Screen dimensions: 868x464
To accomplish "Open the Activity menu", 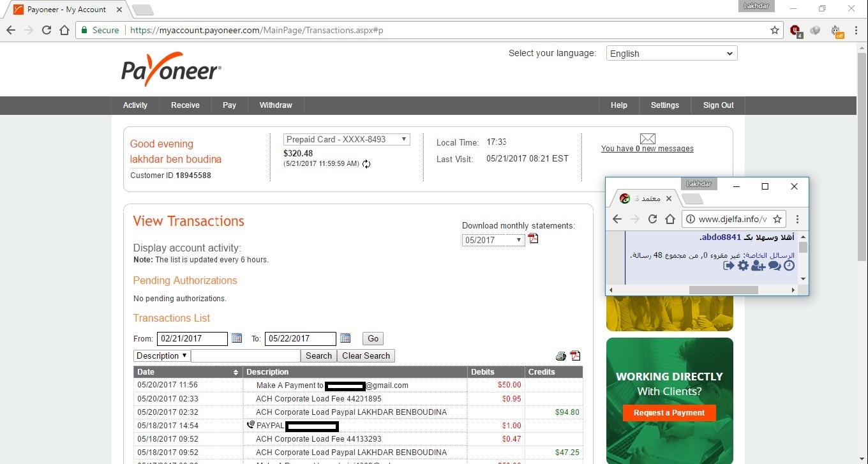I will 135,105.
